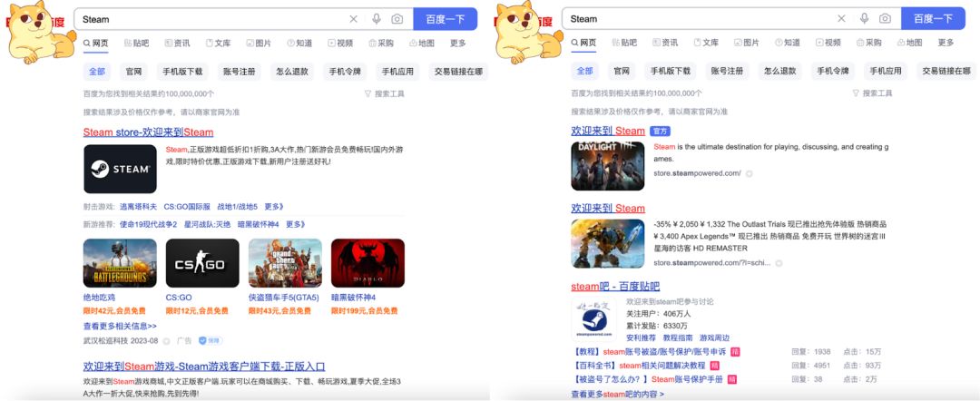Click the steam吧 logo thumbnail
This screenshot has width=980, height=401.
(593, 319)
